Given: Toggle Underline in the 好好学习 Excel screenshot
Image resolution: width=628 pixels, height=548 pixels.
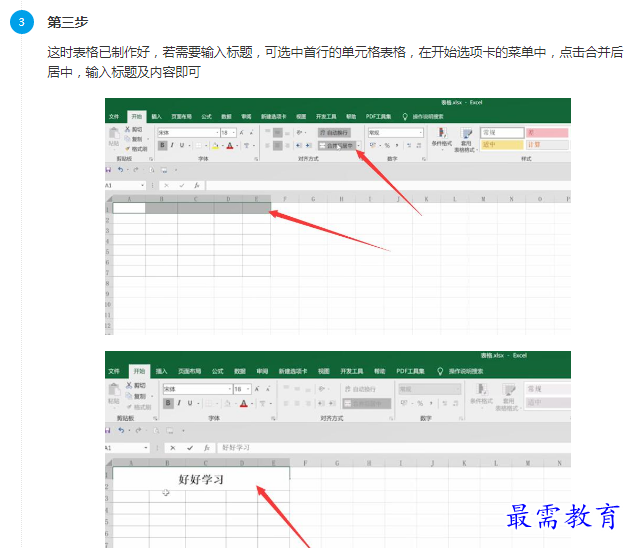Looking at the screenshot, I should click(190, 403).
